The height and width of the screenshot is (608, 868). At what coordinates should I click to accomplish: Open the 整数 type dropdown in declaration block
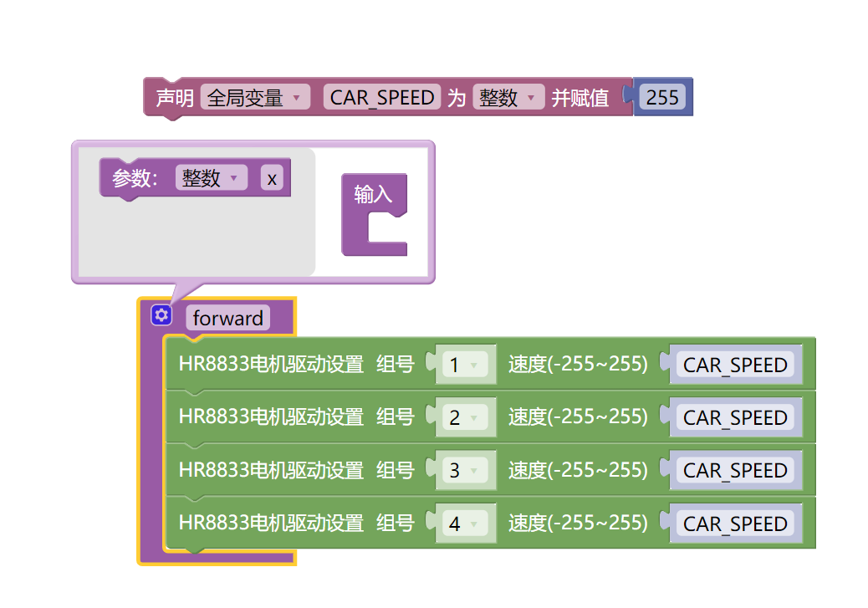[x=508, y=98]
